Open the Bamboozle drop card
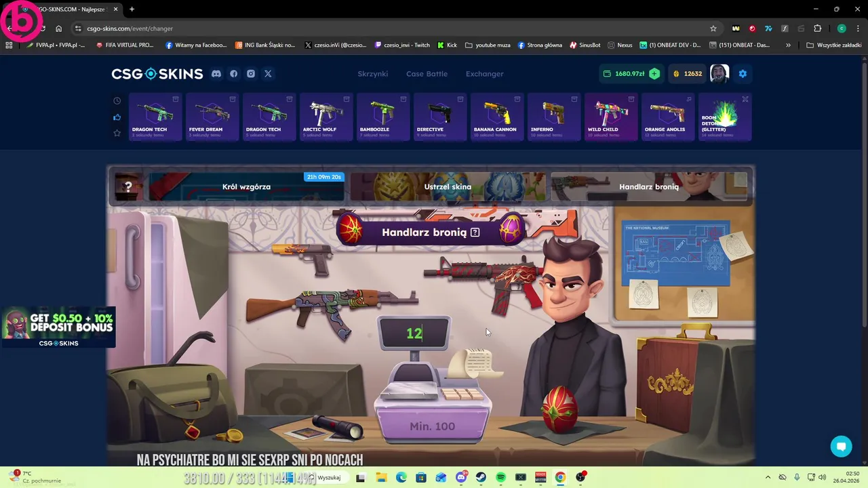 click(382, 117)
